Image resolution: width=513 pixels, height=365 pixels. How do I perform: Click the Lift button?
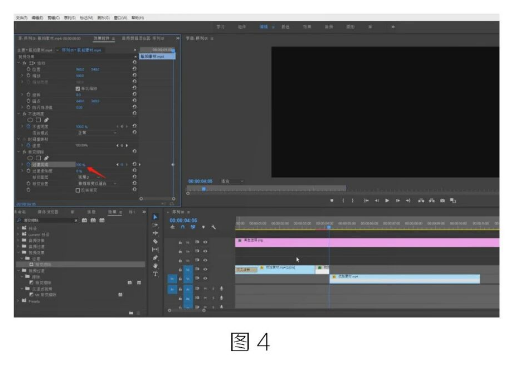421,201
